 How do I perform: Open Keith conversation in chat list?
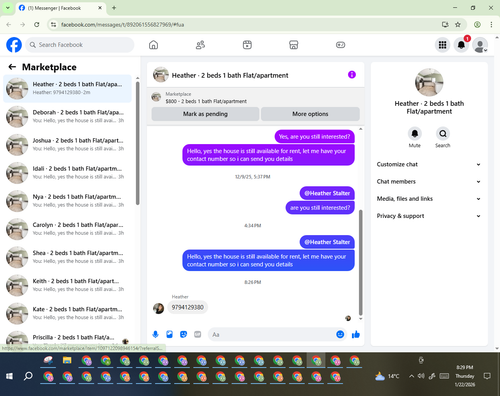pos(67,285)
